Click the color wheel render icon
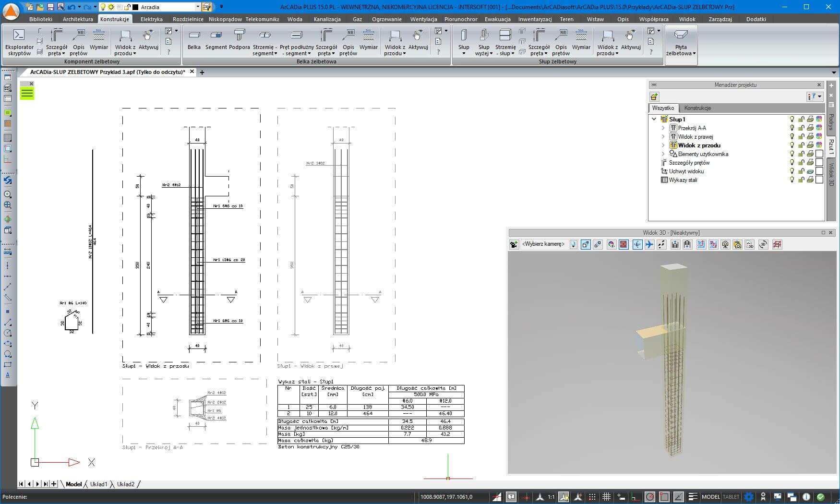The height and width of the screenshot is (504, 840). pos(611,244)
